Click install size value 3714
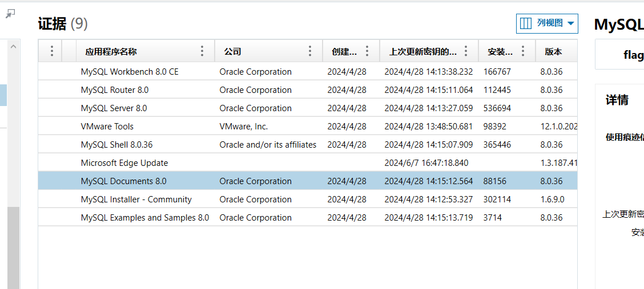 (493, 218)
